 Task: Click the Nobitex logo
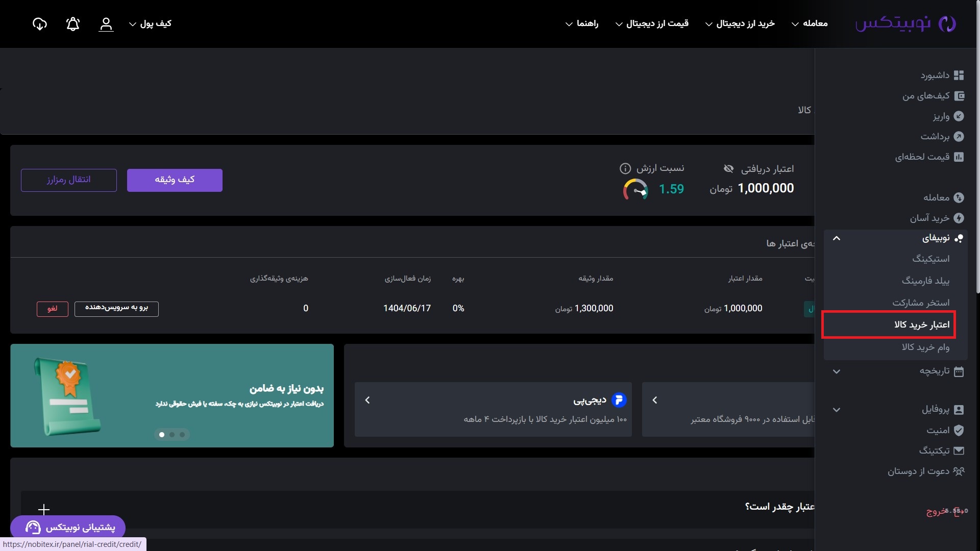click(x=905, y=23)
